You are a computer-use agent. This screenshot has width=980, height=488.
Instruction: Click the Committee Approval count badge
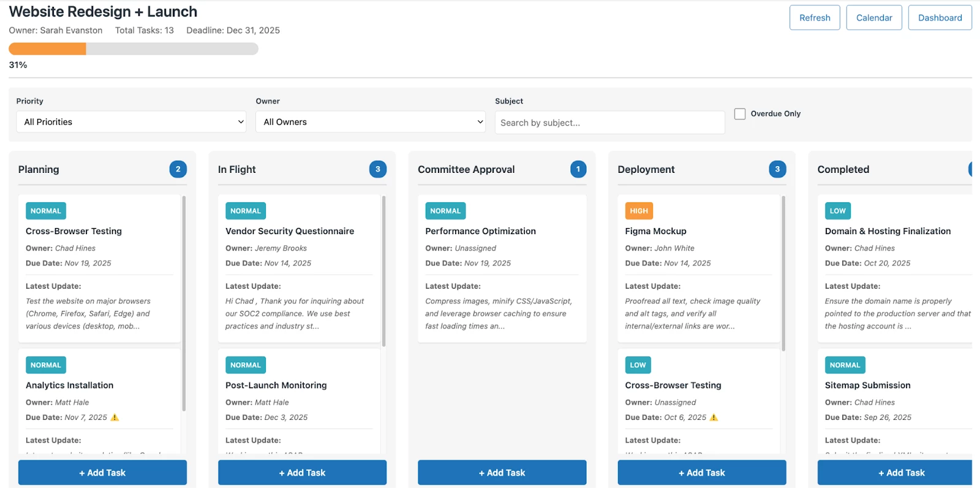578,169
